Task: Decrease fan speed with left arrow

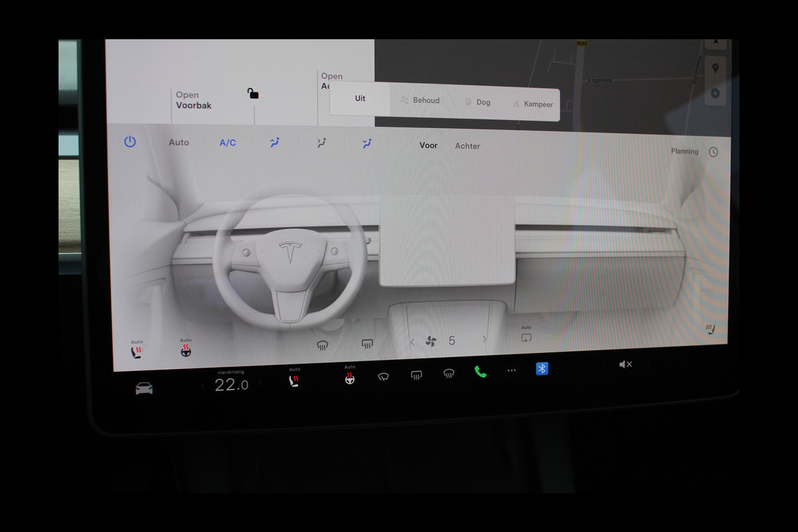Action: tap(412, 342)
